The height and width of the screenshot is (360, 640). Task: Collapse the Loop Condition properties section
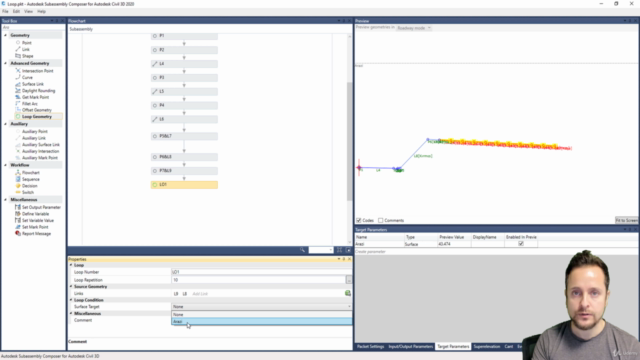pos(71,300)
